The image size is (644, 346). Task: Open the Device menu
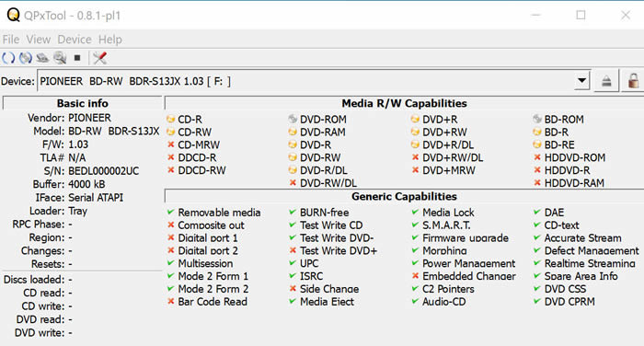coord(75,40)
